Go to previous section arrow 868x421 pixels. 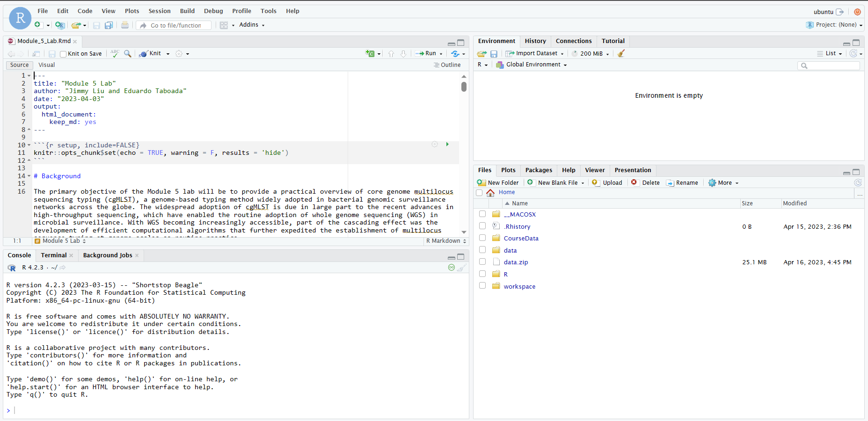(391, 53)
